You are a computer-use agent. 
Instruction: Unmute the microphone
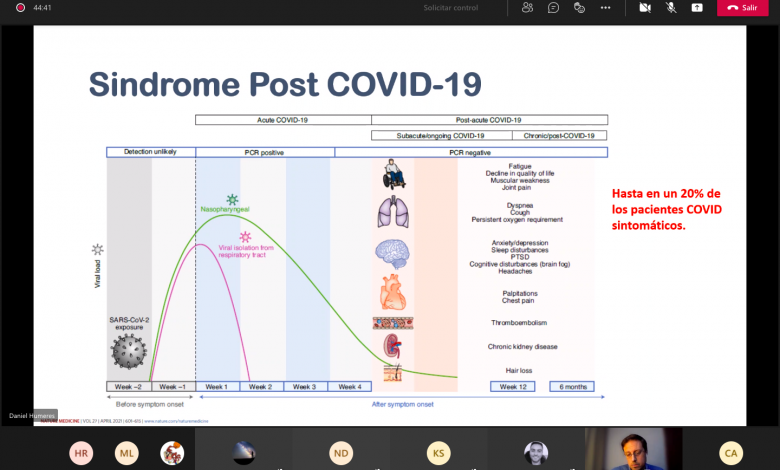[671, 8]
